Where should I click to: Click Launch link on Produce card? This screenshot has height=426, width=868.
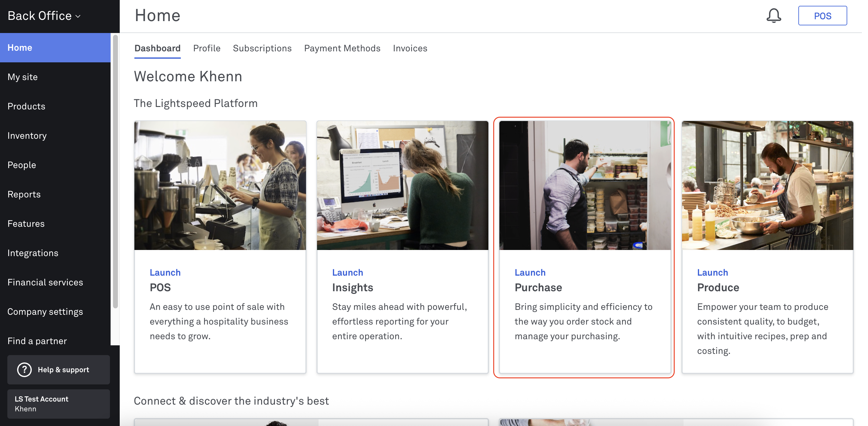[x=713, y=272]
